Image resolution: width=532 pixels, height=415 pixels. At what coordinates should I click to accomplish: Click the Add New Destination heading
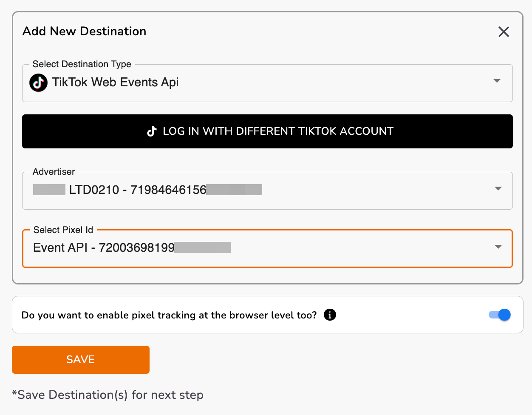coord(85,31)
